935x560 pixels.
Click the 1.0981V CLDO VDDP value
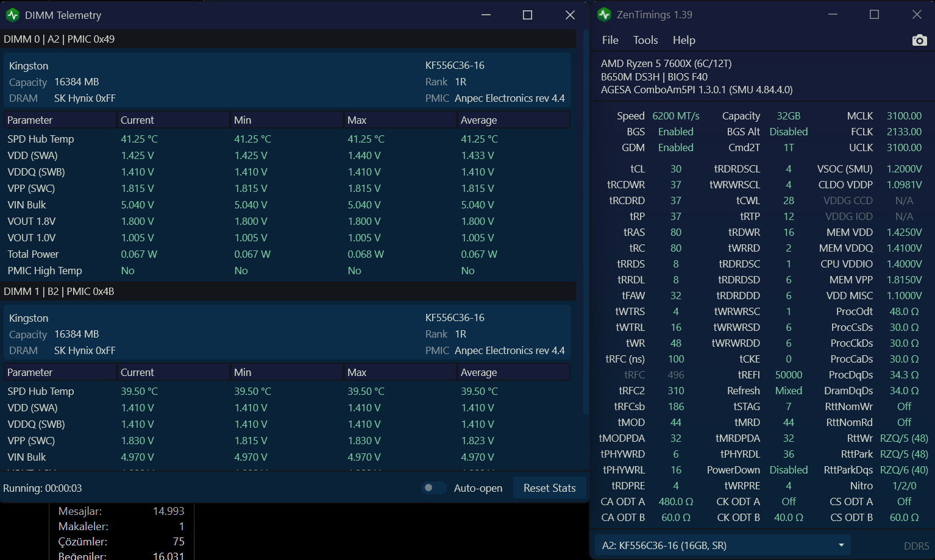pyautogui.click(x=904, y=185)
